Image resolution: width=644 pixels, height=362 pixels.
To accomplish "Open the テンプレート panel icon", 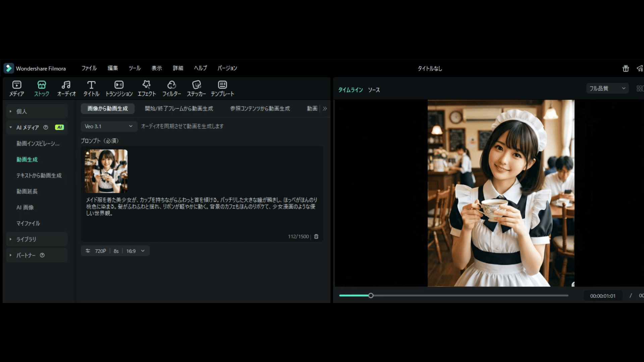I will coord(222,88).
